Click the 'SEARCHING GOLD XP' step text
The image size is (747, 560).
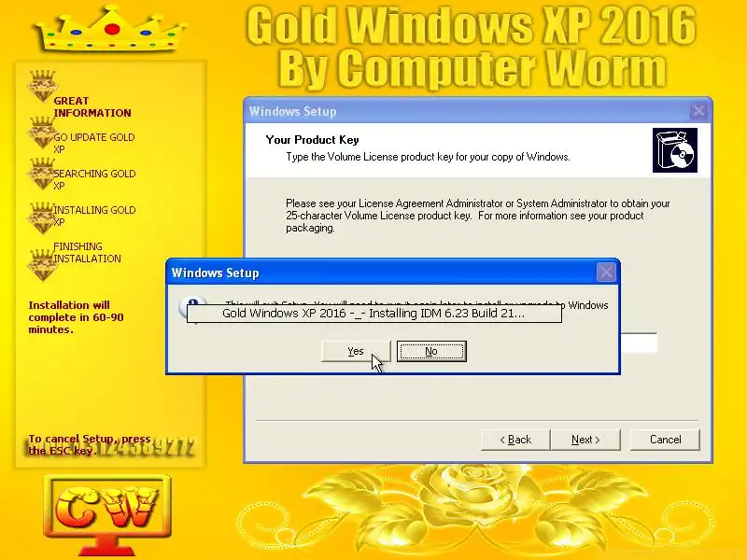(x=95, y=179)
